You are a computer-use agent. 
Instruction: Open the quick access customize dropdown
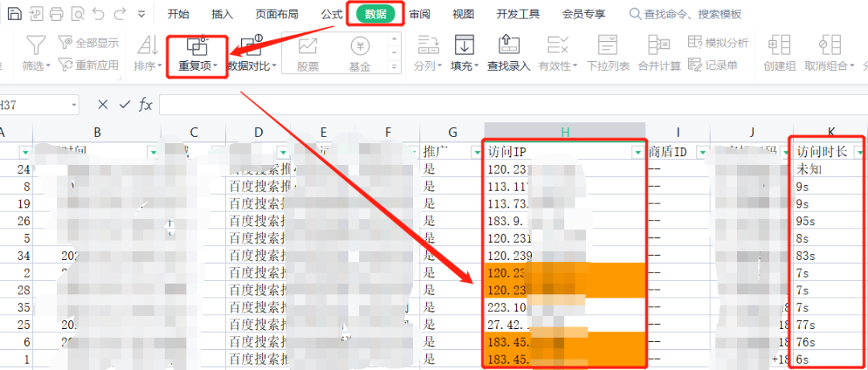(141, 14)
